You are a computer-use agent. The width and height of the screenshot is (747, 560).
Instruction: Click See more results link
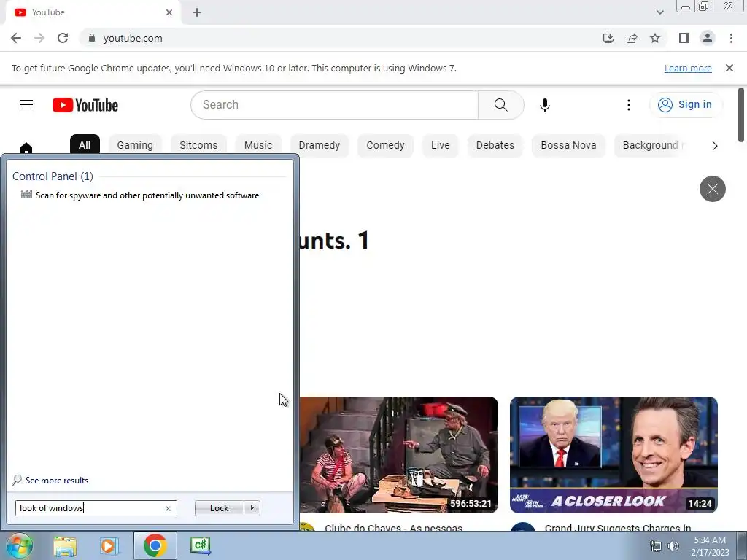[57, 481]
